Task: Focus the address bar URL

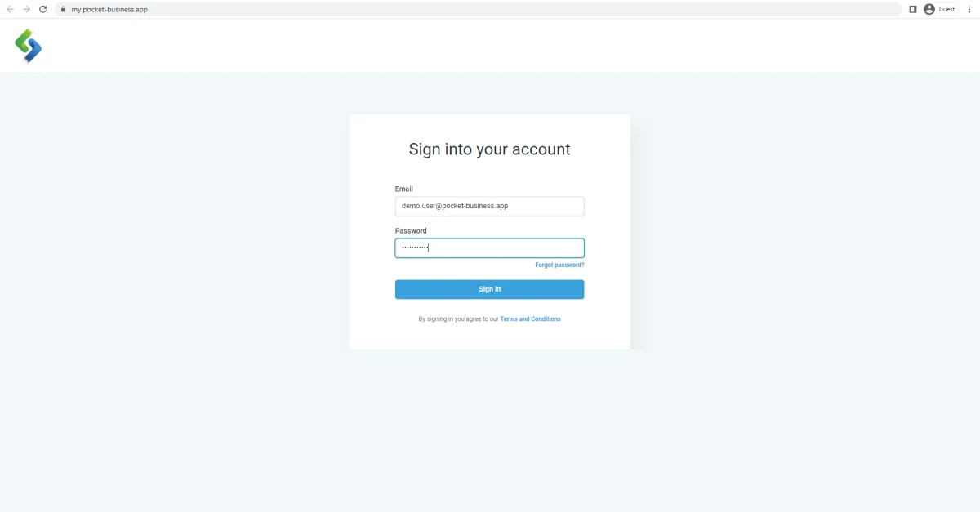Action: point(478,9)
